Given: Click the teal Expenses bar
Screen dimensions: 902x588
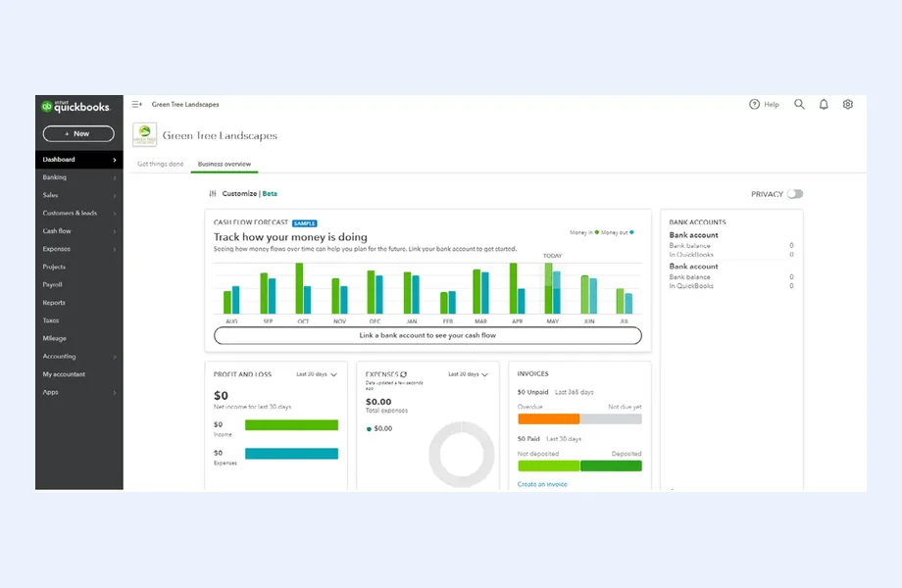Looking at the screenshot, I should tap(291, 454).
